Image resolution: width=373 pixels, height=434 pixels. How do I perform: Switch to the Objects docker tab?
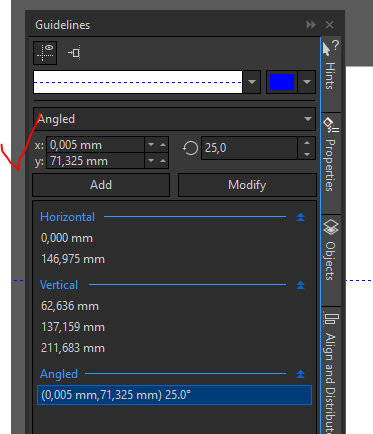point(330,250)
